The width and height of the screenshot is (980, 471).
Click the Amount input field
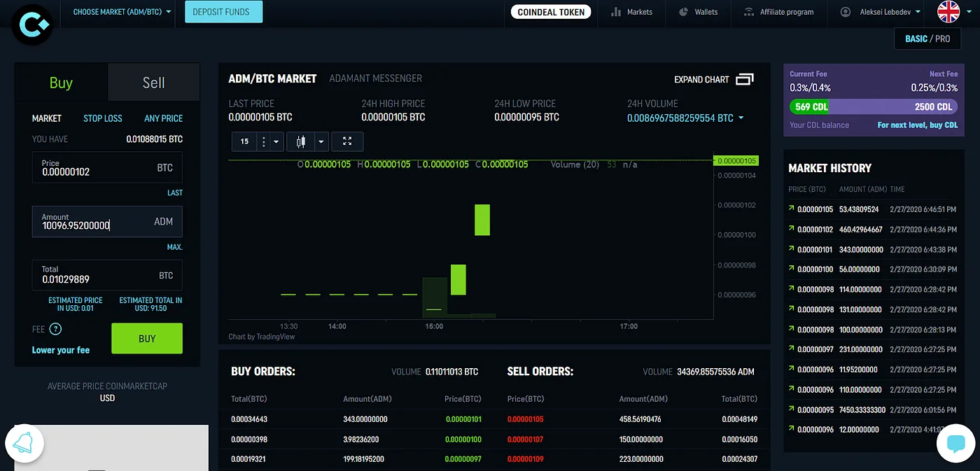coord(107,221)
